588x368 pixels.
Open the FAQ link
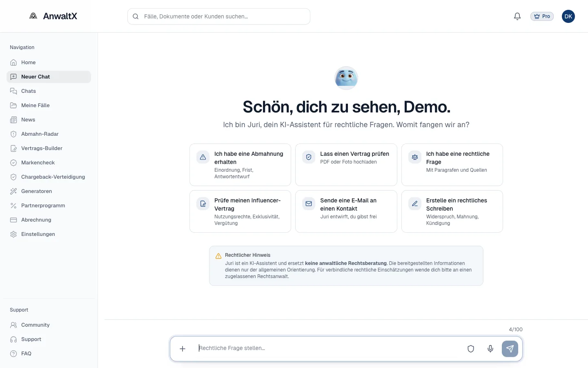49,354
